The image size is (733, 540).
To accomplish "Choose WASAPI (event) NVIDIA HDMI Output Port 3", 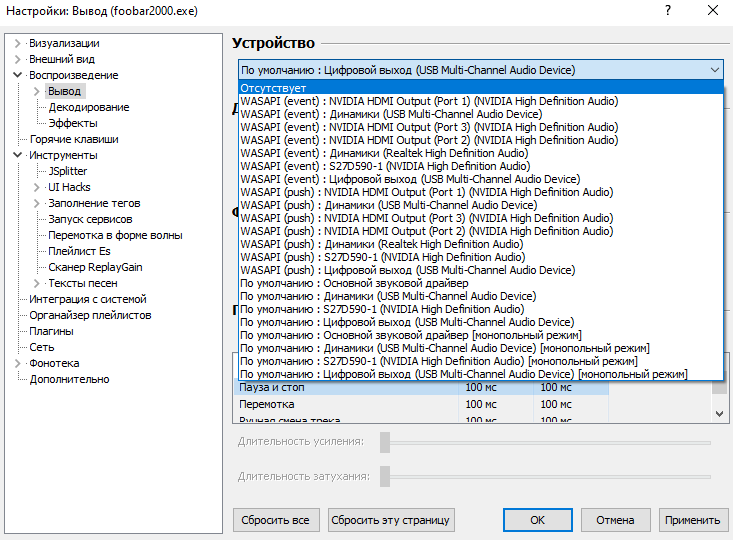I will coord(428,127).
